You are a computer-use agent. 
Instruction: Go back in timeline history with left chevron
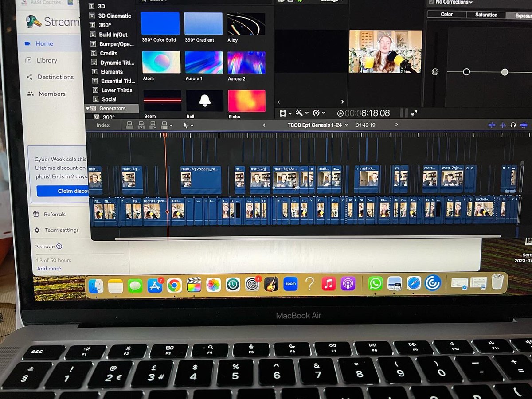pyautogui.click(x=264, y=125)
